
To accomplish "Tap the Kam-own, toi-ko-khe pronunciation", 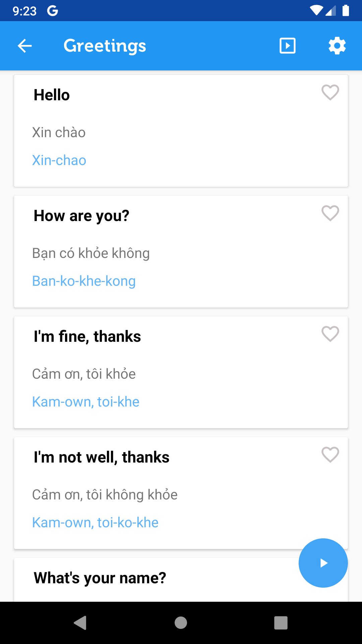I will [95, 523].
